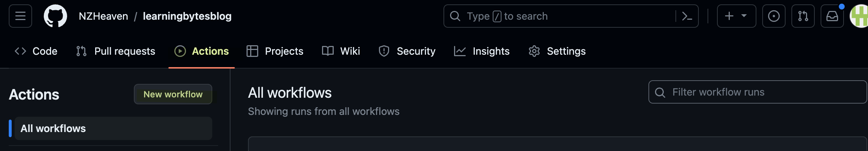Click the search magnifier icon
The width and height of the screenshot is (868, 151).
pos(455,16)
